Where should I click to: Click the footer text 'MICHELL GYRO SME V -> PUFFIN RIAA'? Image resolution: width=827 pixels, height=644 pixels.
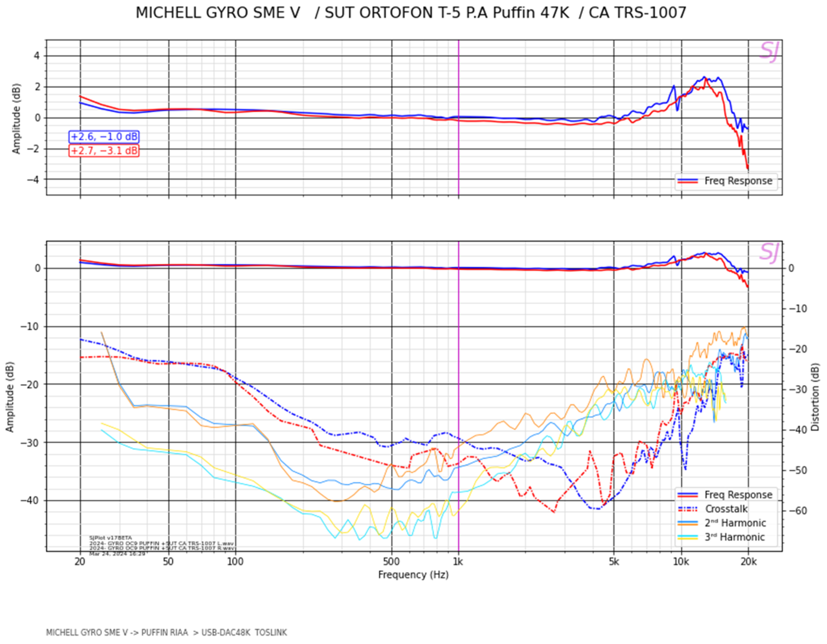tap(117, 632)
